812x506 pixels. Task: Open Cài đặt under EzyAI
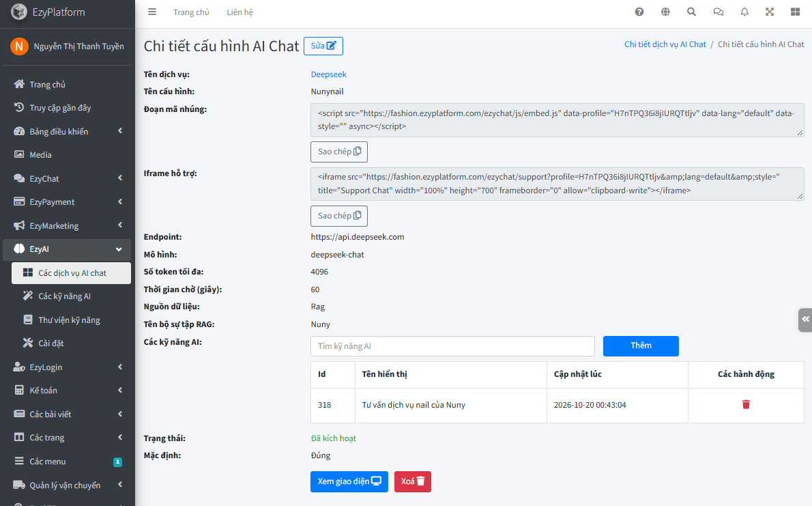point(71,343)
